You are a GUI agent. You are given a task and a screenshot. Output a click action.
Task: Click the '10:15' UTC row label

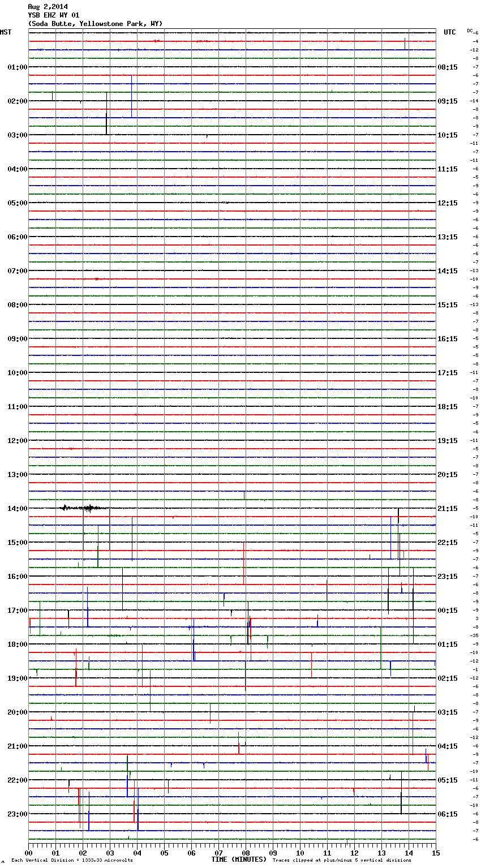click(x=448, y=135)
